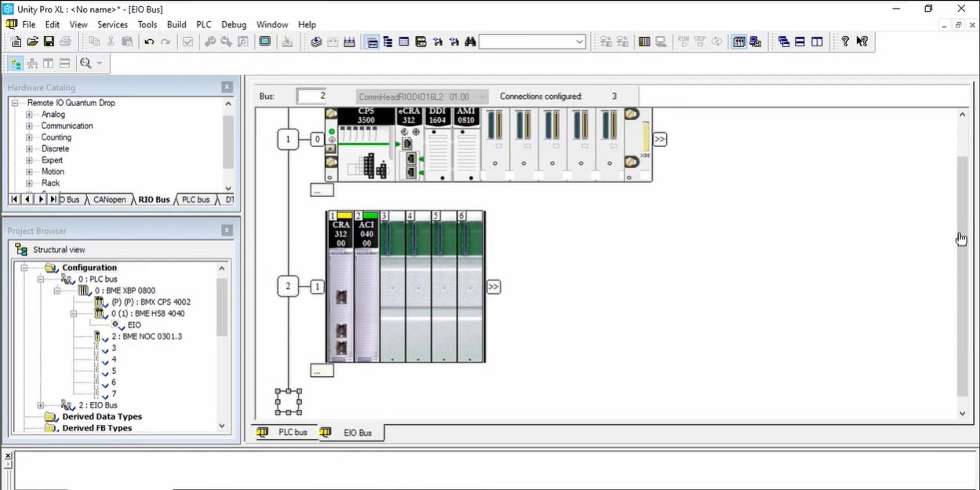Open a project with the folder icon
The width and height of the screenshot is (980, 490).
click(32, 42)
